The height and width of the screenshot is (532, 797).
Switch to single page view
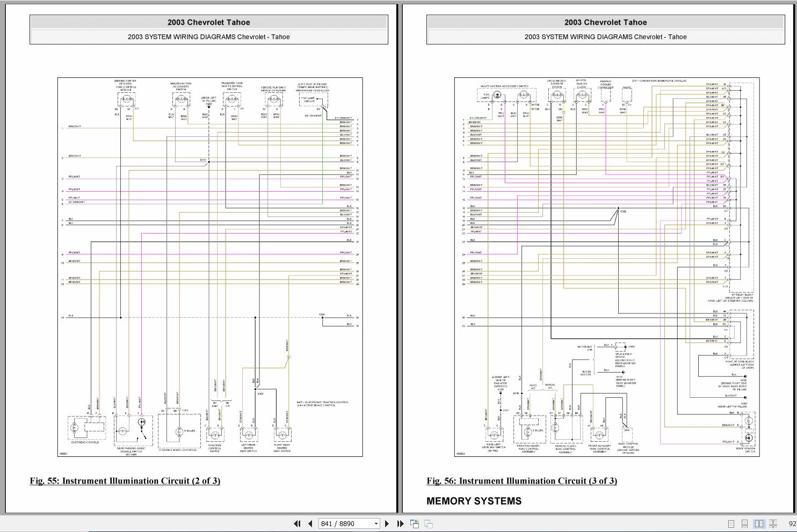point(731,523)
